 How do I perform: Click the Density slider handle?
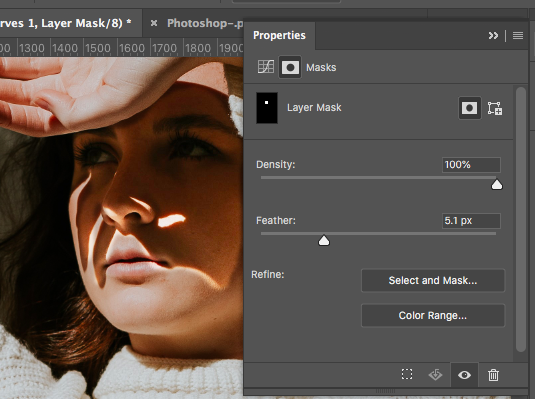497,185
